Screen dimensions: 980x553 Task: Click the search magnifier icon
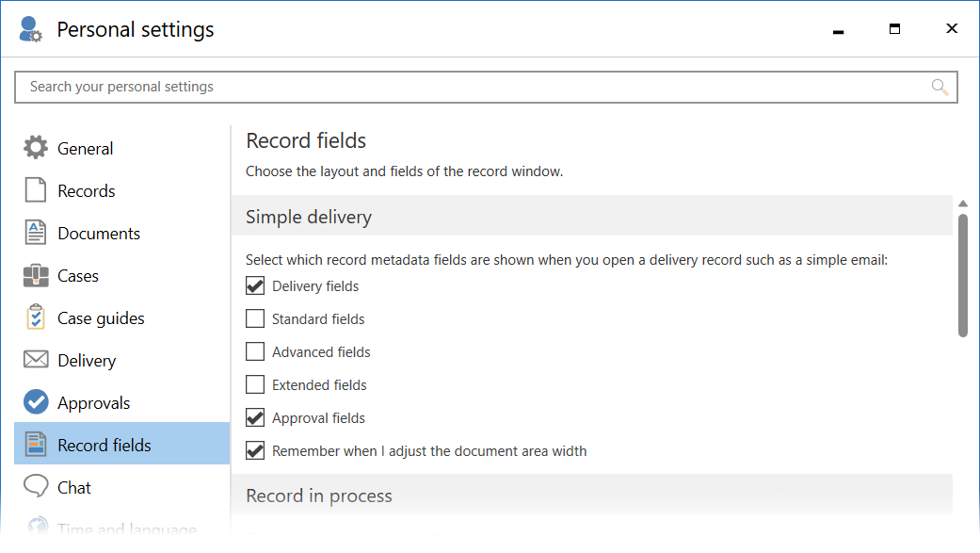pos(940,87)
